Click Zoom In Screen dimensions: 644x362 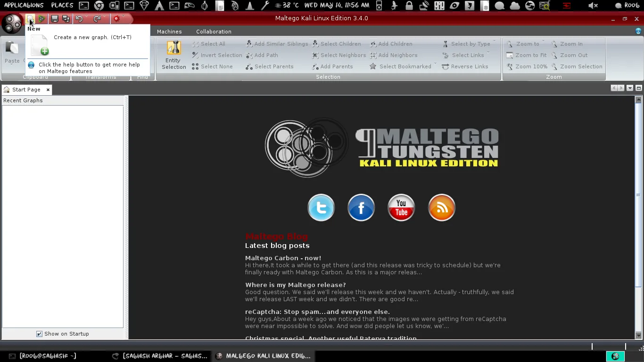(x=567, y=44)
